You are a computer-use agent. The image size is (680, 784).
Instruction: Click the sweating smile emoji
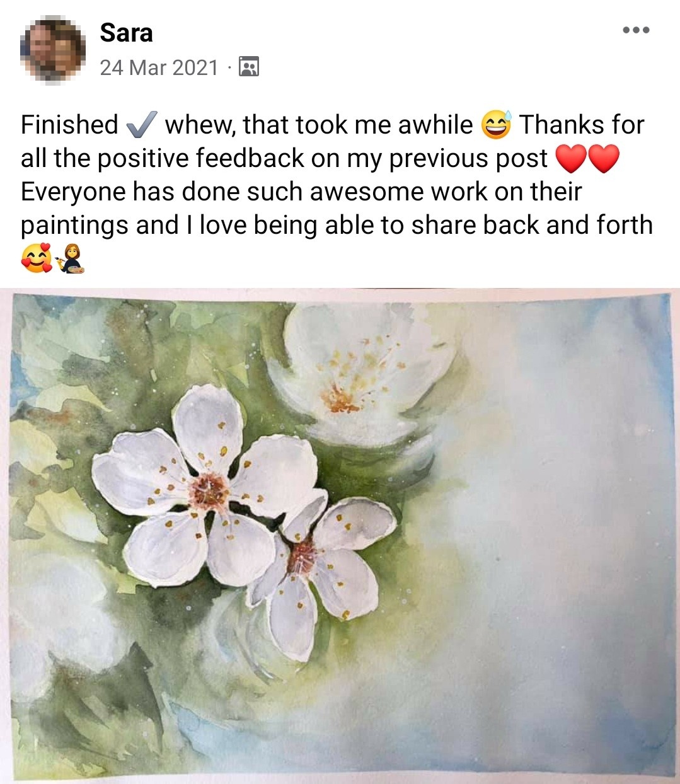[497, 124]
